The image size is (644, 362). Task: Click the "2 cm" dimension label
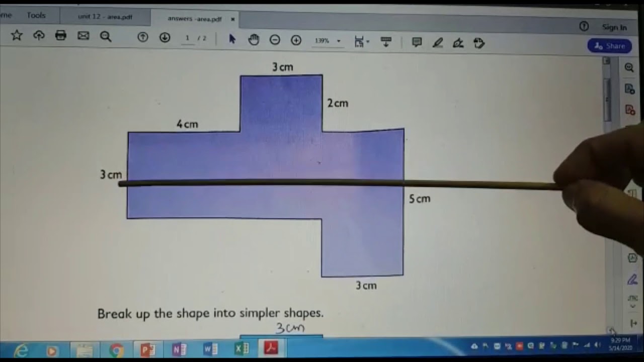click(338, 103)
